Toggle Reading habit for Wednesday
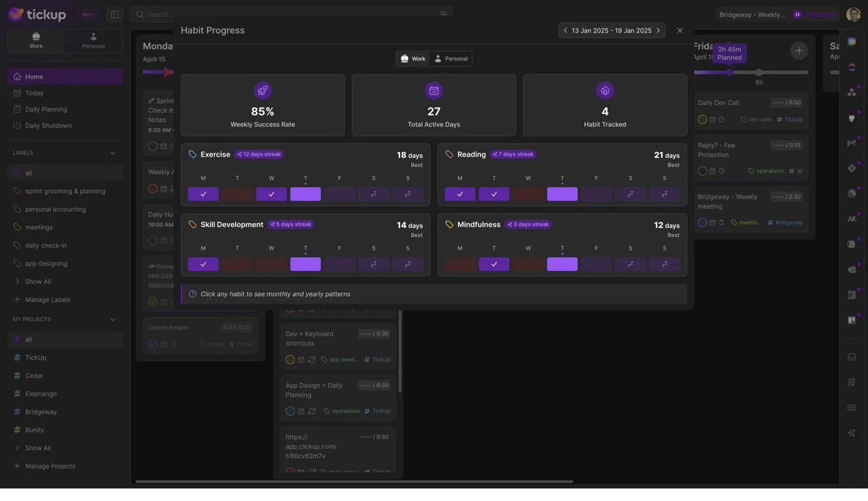868x501 pixels. (528, 194)
